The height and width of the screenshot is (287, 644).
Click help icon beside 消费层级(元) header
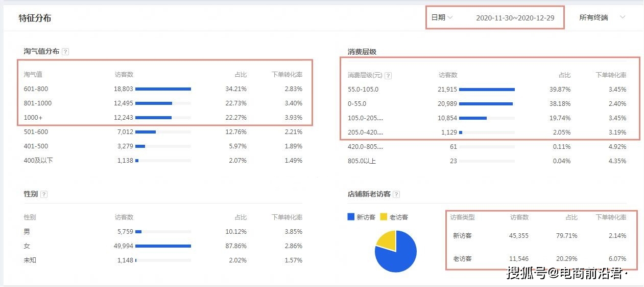(x=388, y=76)
